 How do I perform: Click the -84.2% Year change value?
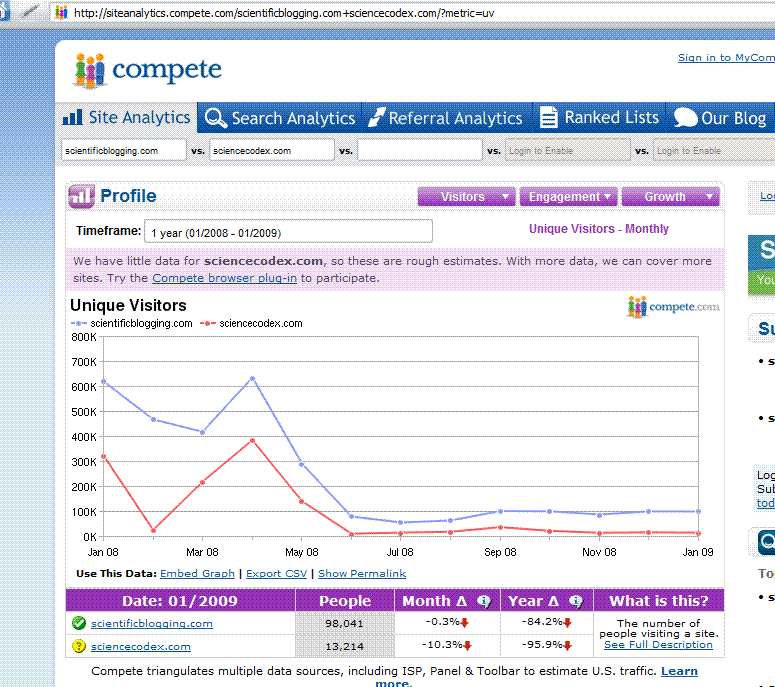click(543, 622)
